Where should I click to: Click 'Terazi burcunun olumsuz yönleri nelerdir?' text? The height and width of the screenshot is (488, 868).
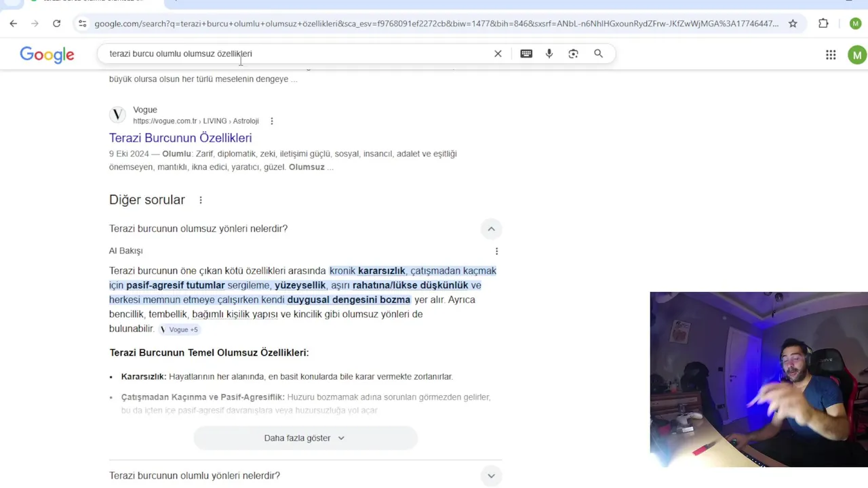coord(199,229)
